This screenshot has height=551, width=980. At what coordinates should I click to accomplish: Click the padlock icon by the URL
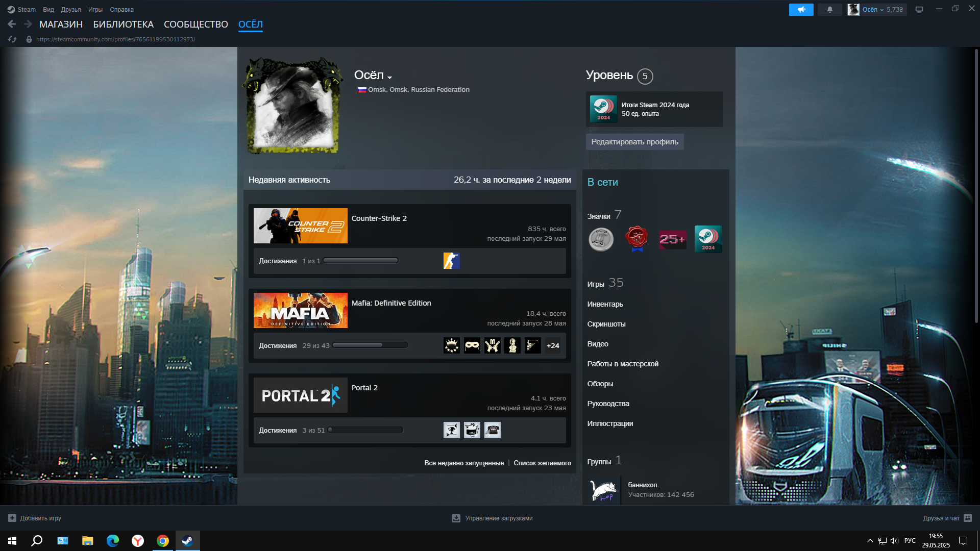(29, 39)
